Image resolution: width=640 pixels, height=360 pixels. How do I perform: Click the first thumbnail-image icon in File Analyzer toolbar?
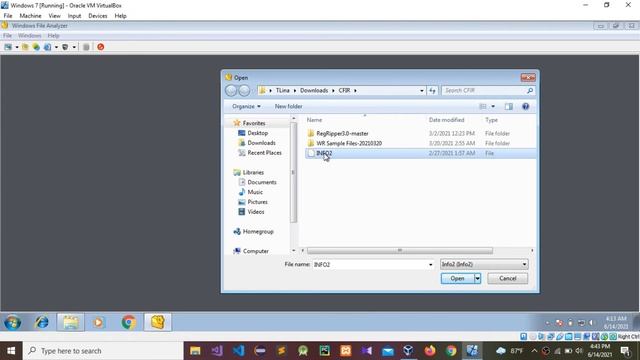(8, 47)
